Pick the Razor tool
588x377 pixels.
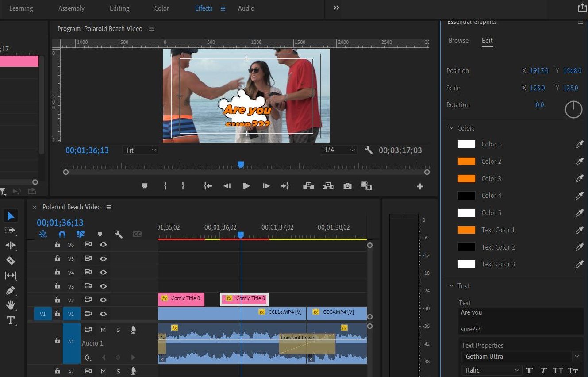pyautogui.click(x=11, y=261)
